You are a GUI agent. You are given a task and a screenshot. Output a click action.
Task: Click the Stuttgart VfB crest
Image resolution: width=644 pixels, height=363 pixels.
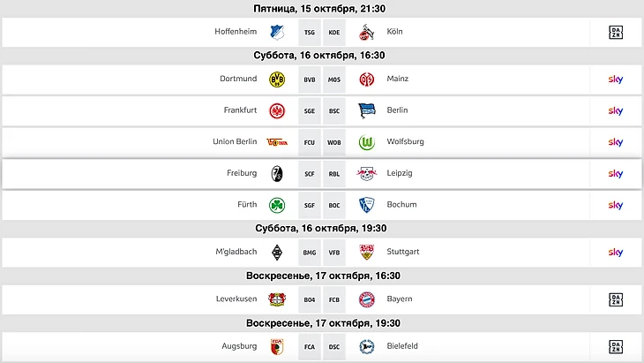(x=367, y=253)
